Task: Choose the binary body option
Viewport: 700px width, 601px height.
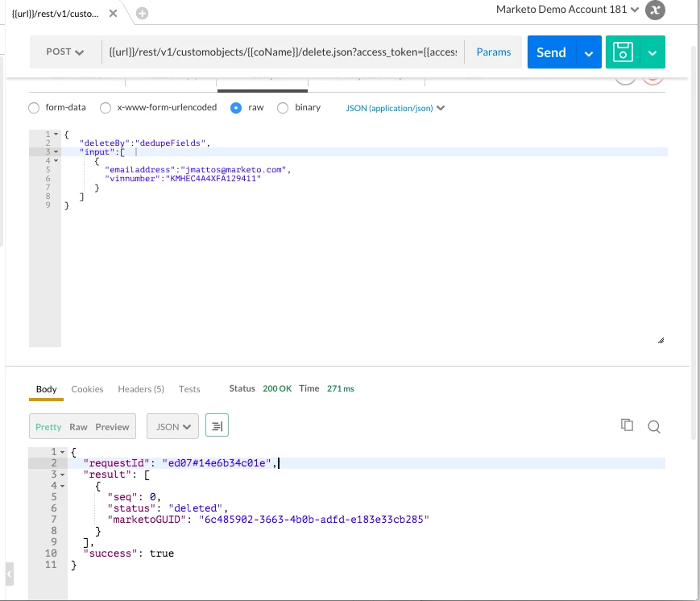Action: click(283, 108)
